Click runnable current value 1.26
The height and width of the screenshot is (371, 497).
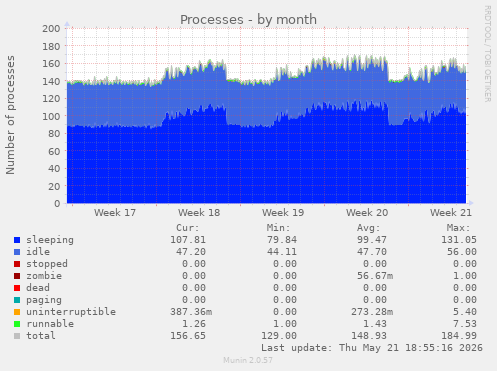coord(194,324)
